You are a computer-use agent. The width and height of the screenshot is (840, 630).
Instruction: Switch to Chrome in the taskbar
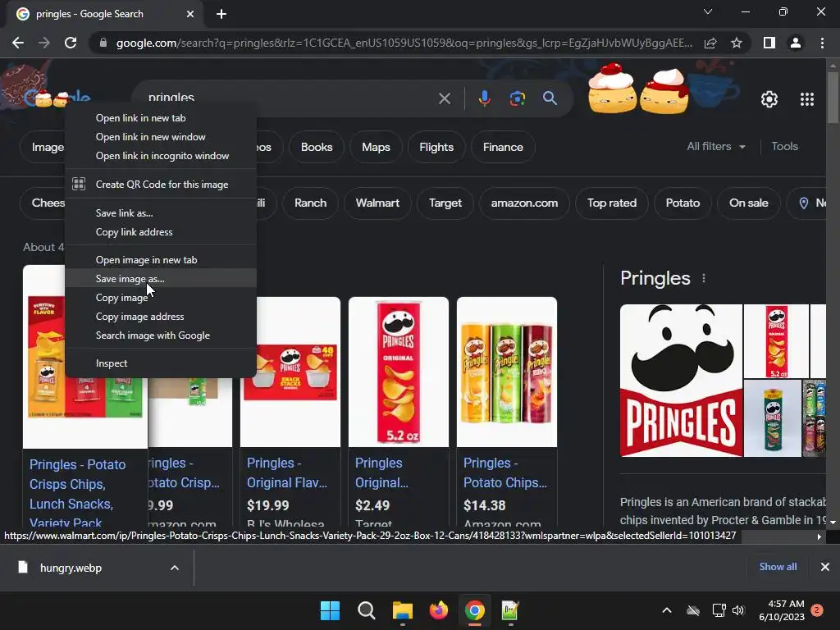(475, 610)
